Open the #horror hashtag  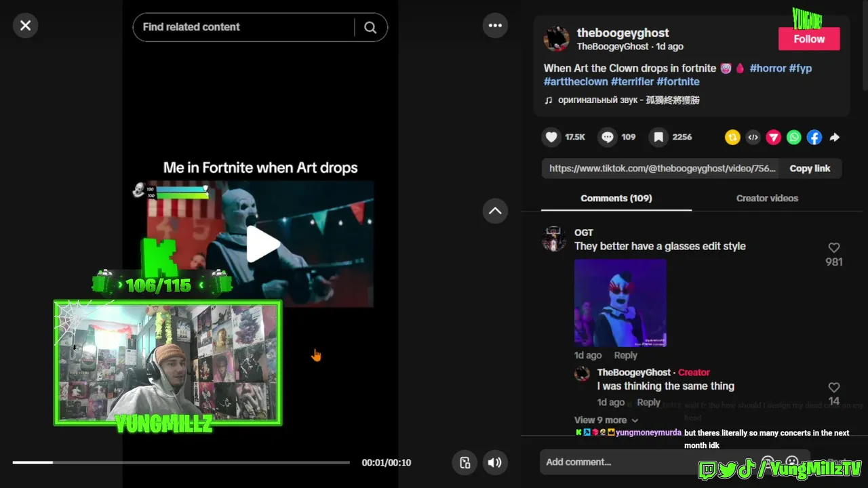click(768, 68)
